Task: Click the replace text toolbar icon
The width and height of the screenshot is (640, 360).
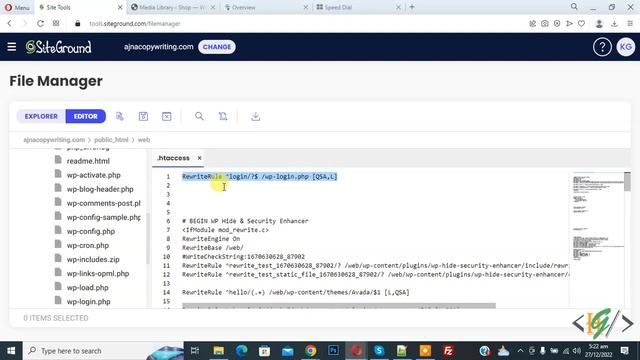Action: [223, 116]
